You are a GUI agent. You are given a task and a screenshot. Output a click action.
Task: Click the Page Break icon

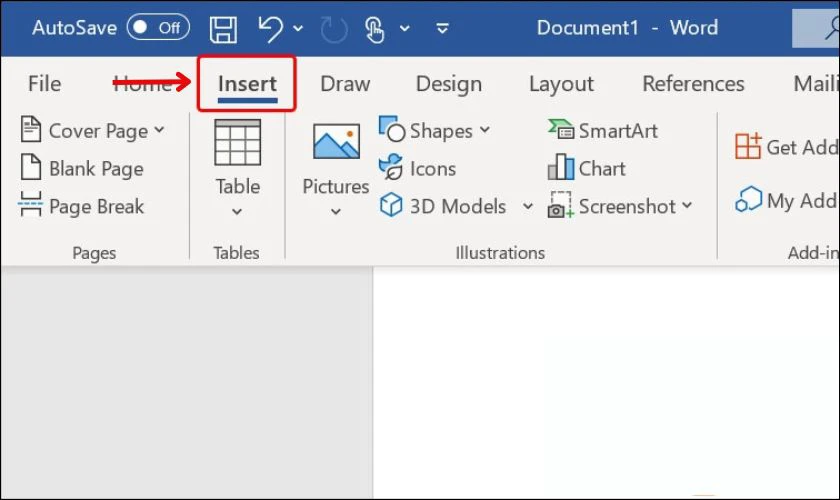[x=30, y=204]
